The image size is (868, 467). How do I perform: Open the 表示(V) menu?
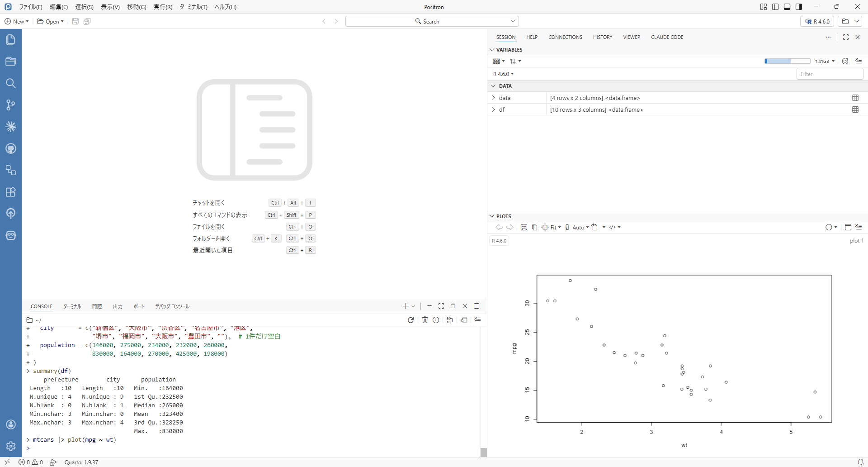(110, 7)
